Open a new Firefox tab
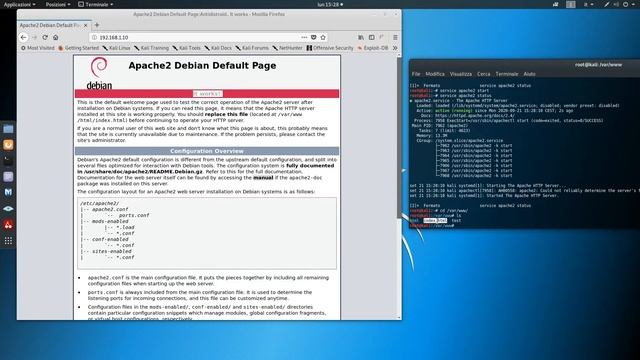The width and height of the screenshot is (640, 360). [x=97, y=25]
